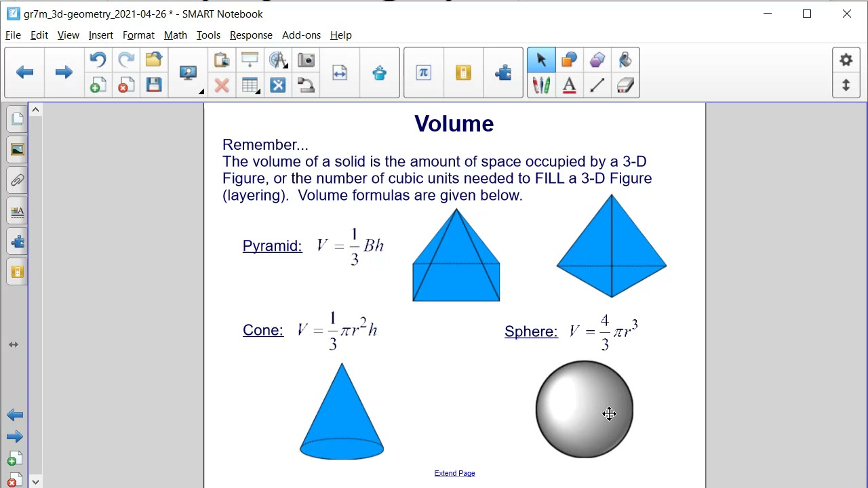The width and height of the screenshot is (868, 488).
Task: Select the Eraser tool
Action: click(x=625, y=85)
